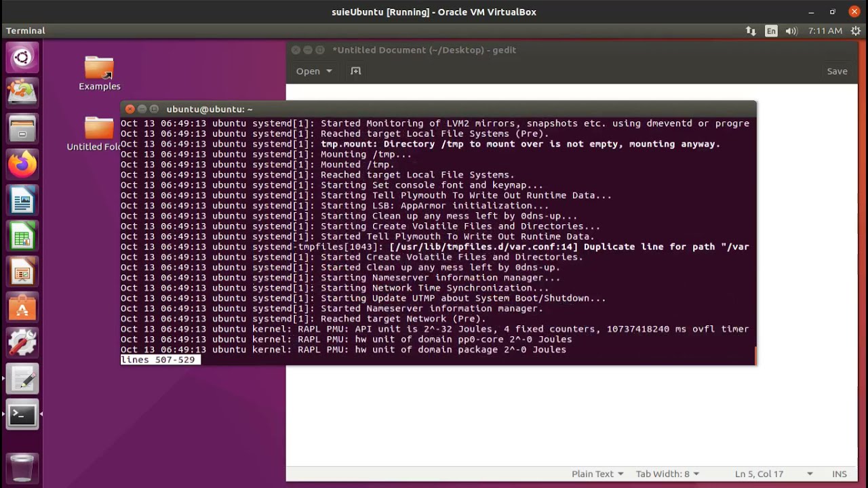
Task: Click the systemd-tmpfiles[1043] Duplicate line entry
Action: click(x=435, y=247)
